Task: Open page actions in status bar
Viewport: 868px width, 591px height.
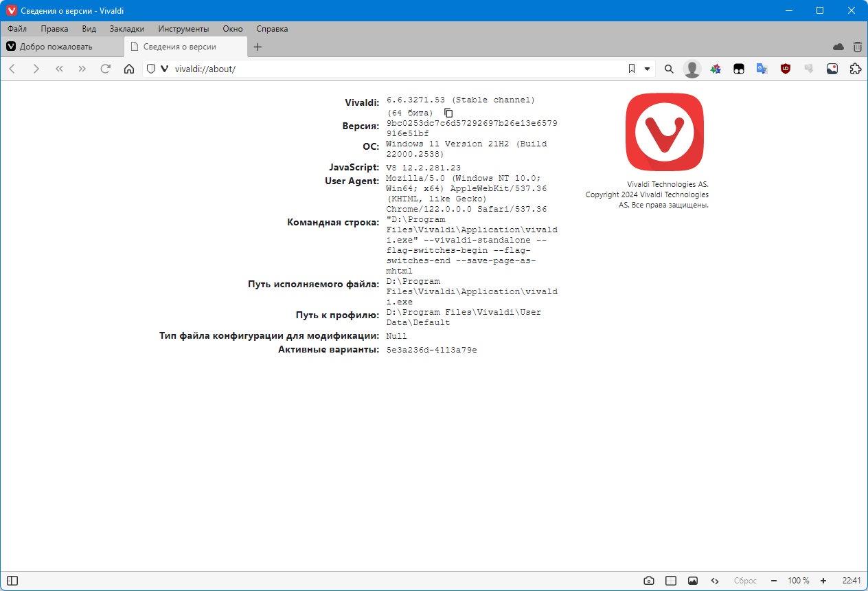Action: coord(715,581)
